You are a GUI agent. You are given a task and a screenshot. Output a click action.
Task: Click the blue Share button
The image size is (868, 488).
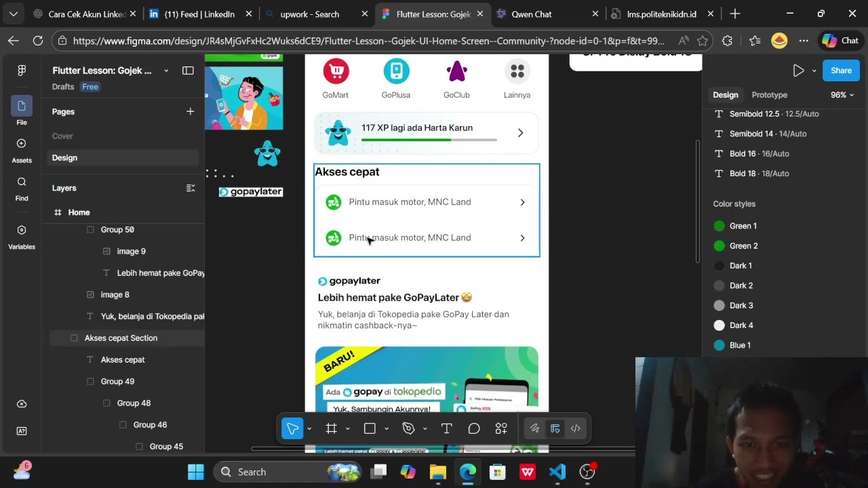(841, 70)
